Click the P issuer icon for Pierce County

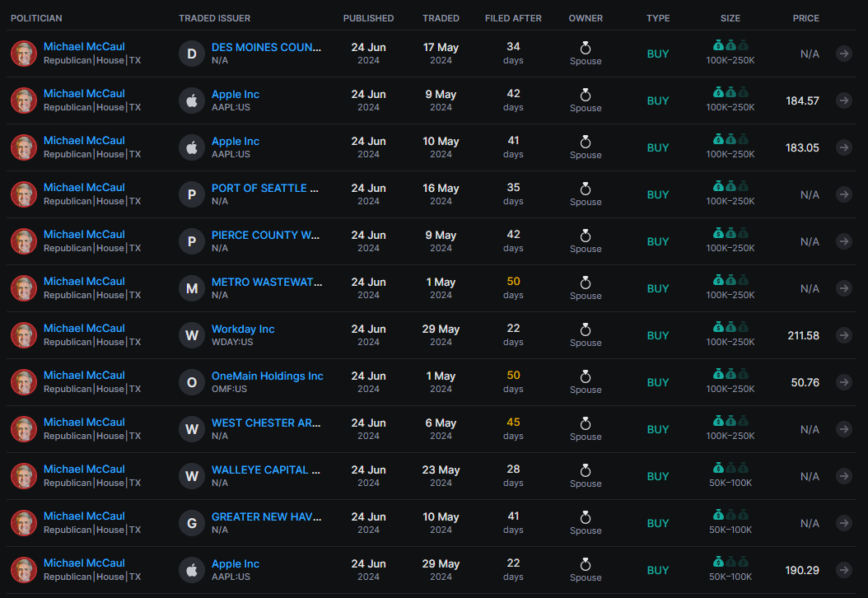(192, 241)
